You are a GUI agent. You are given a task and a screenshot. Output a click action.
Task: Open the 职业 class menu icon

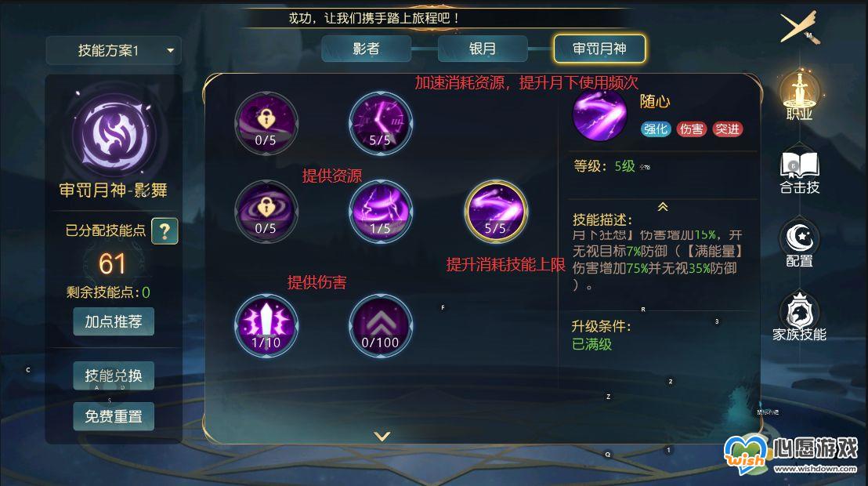(799, 96)
